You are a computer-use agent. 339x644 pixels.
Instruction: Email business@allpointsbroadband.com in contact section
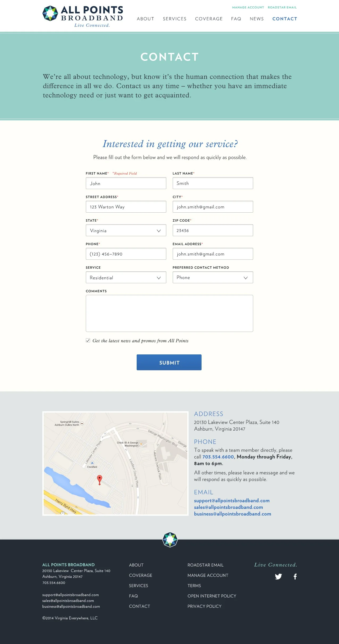[233, 514]
